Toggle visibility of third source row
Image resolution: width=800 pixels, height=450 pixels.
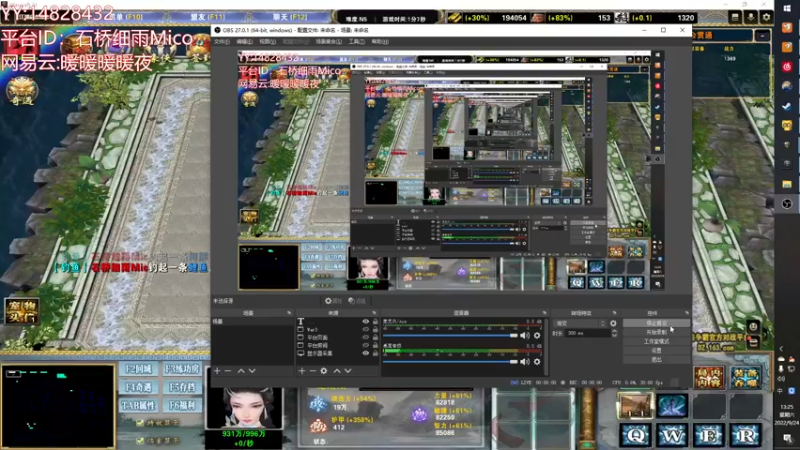click(x=365, y=337)
